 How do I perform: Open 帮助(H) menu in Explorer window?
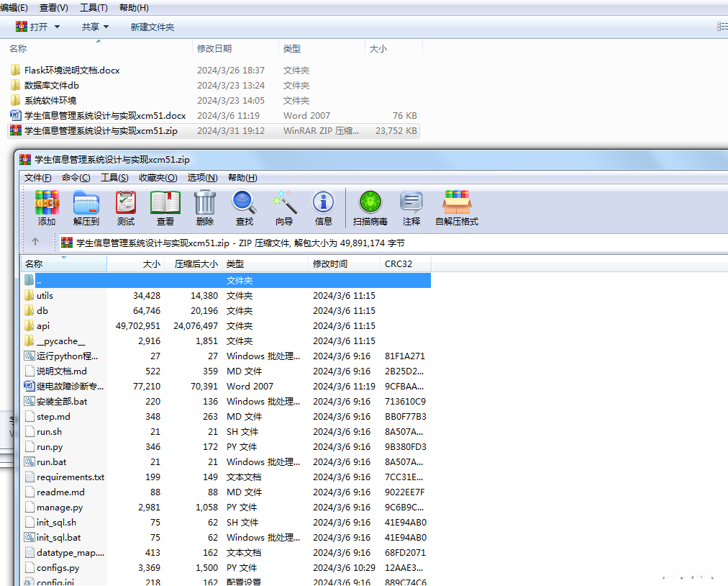[135, 8]
